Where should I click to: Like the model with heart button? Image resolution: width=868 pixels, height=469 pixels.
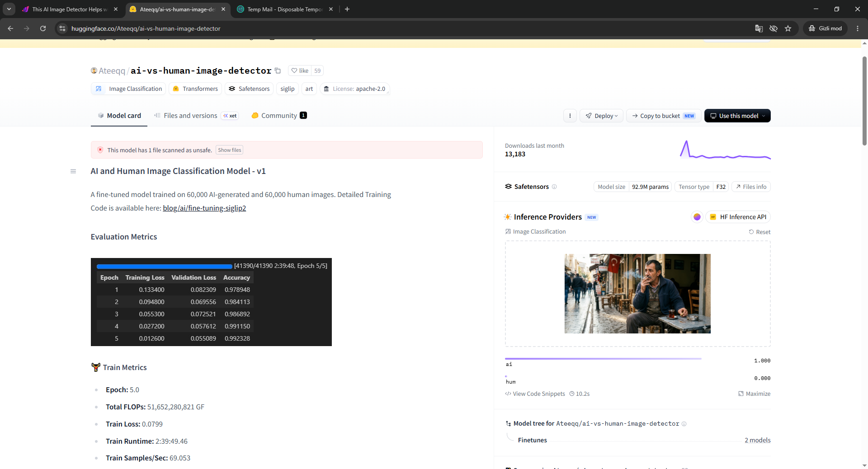click(300, 70)
